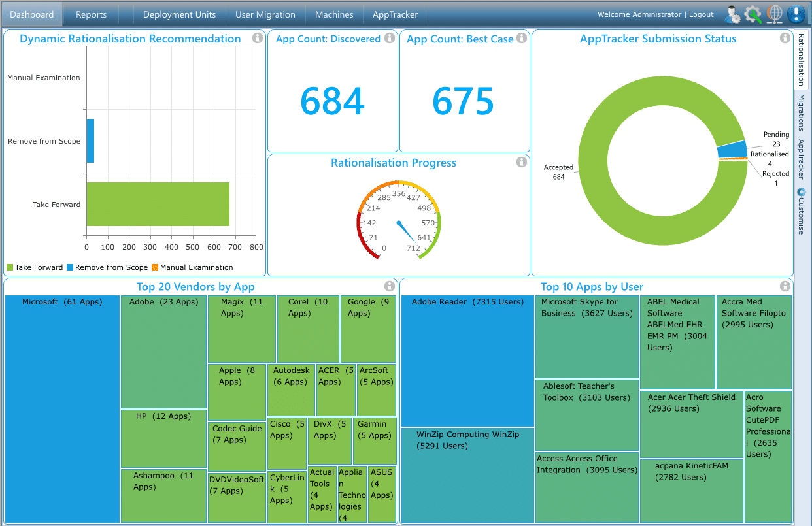Select the ArcSoft (5 Apps) tile
This screenshot has width=812, height=526.
coord(377,390)
